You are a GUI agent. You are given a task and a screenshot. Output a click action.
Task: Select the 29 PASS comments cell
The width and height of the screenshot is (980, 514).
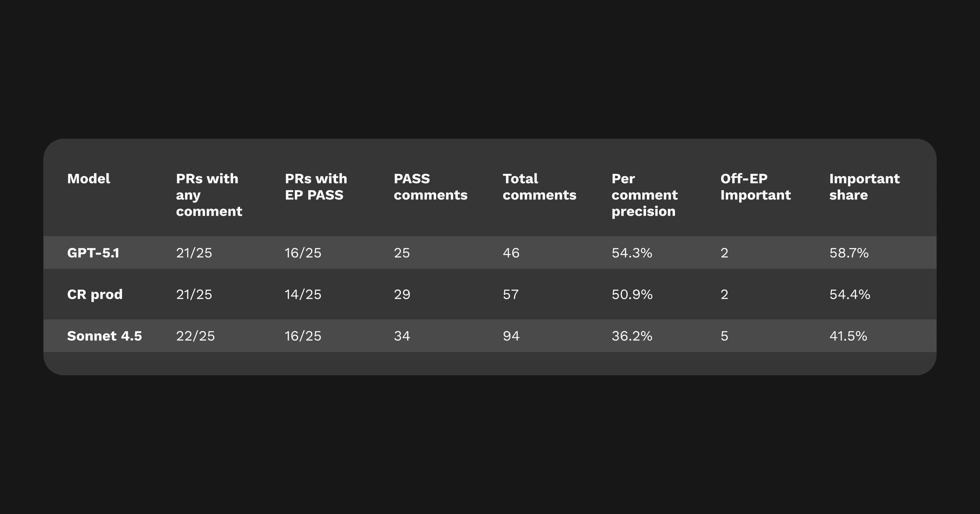pyautogui.click(x=402, y=295)
